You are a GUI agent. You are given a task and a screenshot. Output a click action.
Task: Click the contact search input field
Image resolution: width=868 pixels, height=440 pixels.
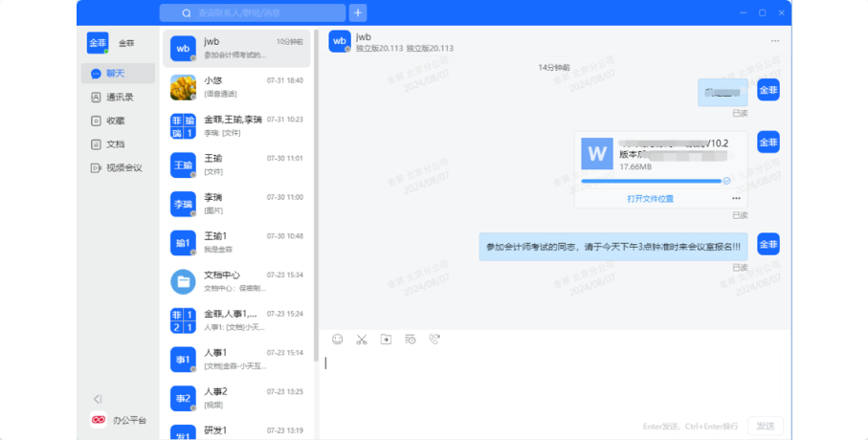pyautogui.click(x=255, y=12)
